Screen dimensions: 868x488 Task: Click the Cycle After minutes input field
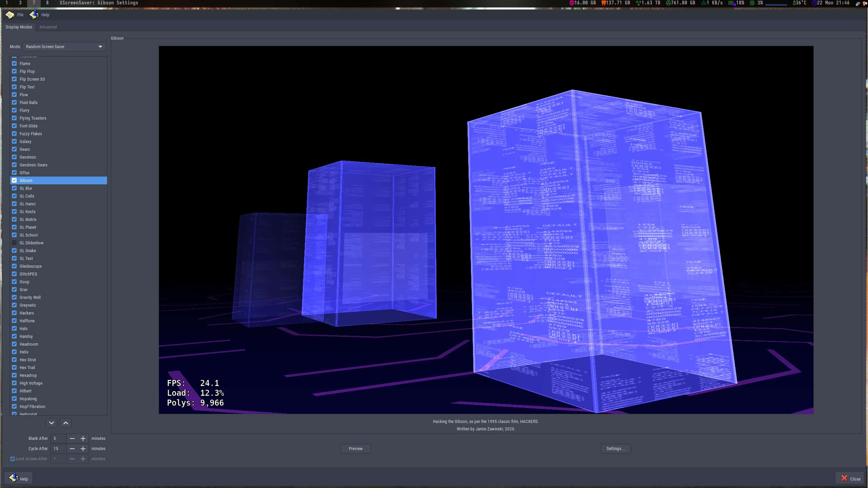coord(58,449)
